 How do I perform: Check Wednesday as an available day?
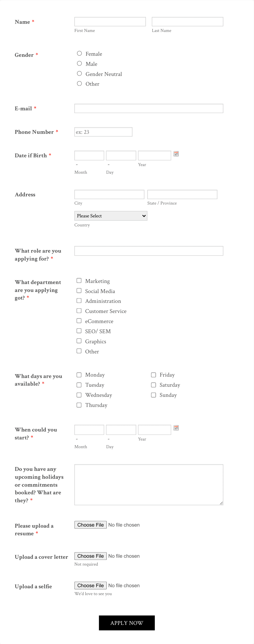79,395
